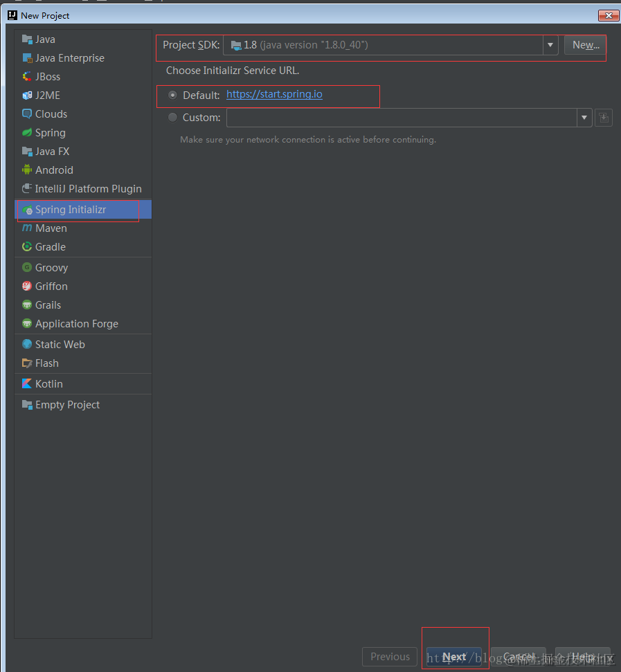Click the Java FX folder icon
621x672 pixels.
click(x=27, y=152)
